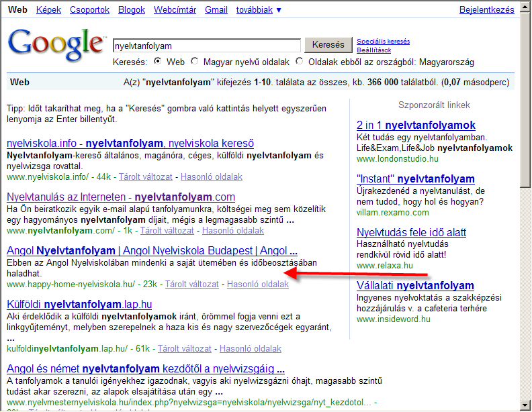The image size is (532, 412).
Task: Focus the search field containing nyelvtanfolyam
Action: pos(207,46)
